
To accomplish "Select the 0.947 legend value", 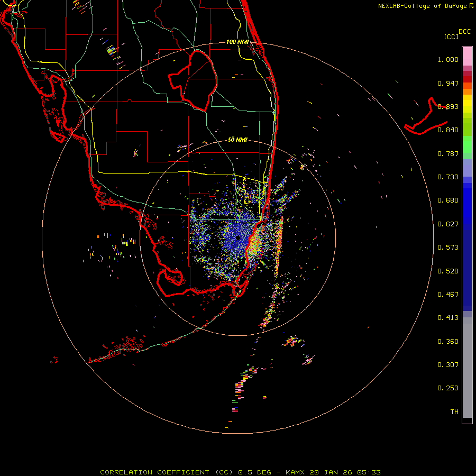I will coord(448,83).
